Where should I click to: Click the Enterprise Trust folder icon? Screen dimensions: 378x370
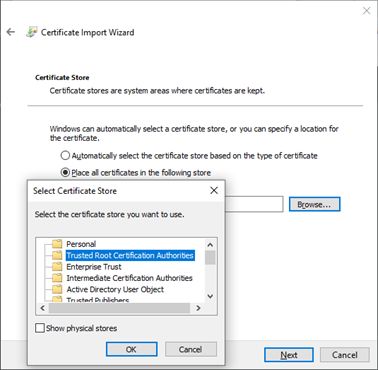click(57, 267)
